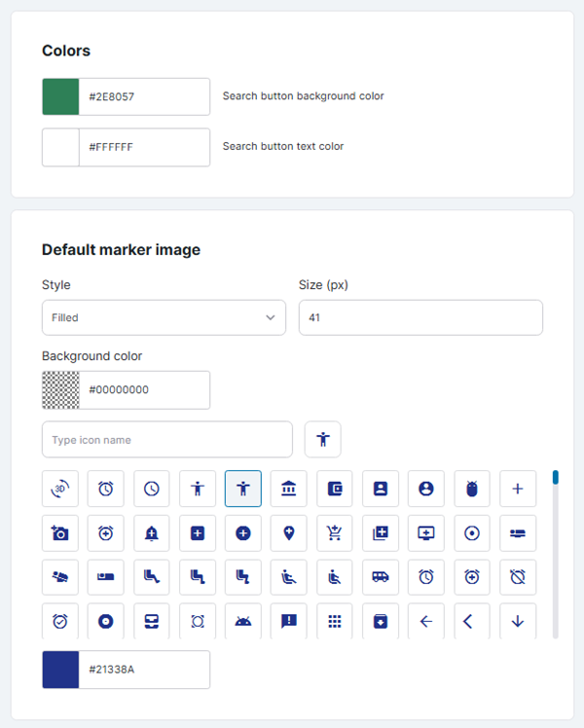Open the Style dropdown set to Filled

(x=164, y=317)
